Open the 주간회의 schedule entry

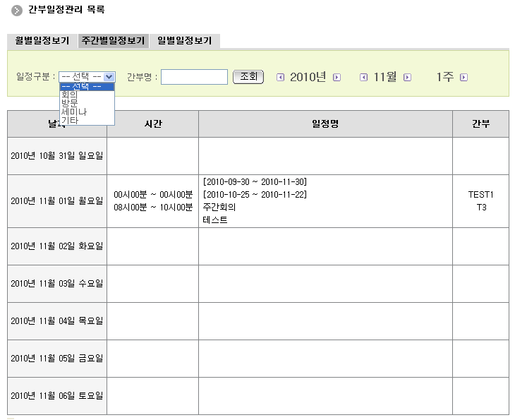pos(219,208)
